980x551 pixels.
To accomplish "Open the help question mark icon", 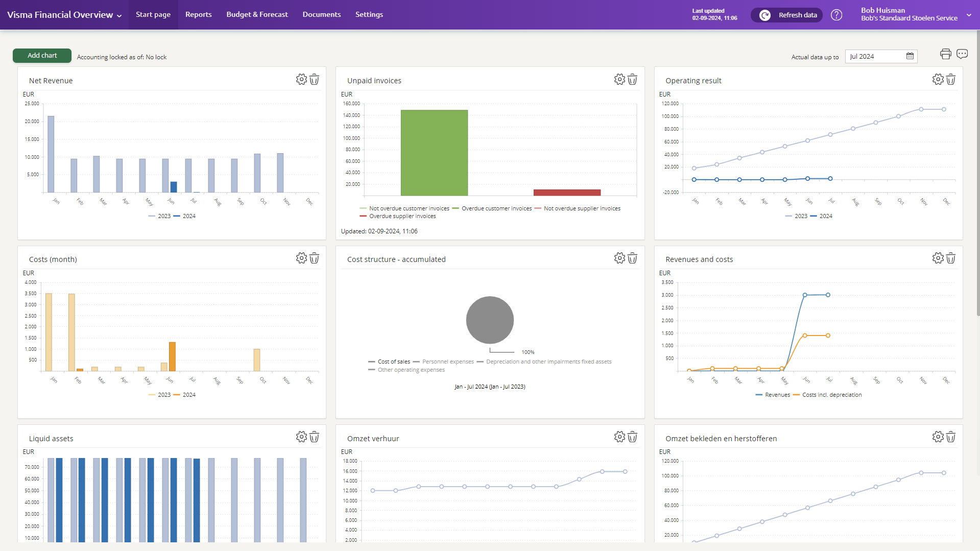I will (836, 15).
